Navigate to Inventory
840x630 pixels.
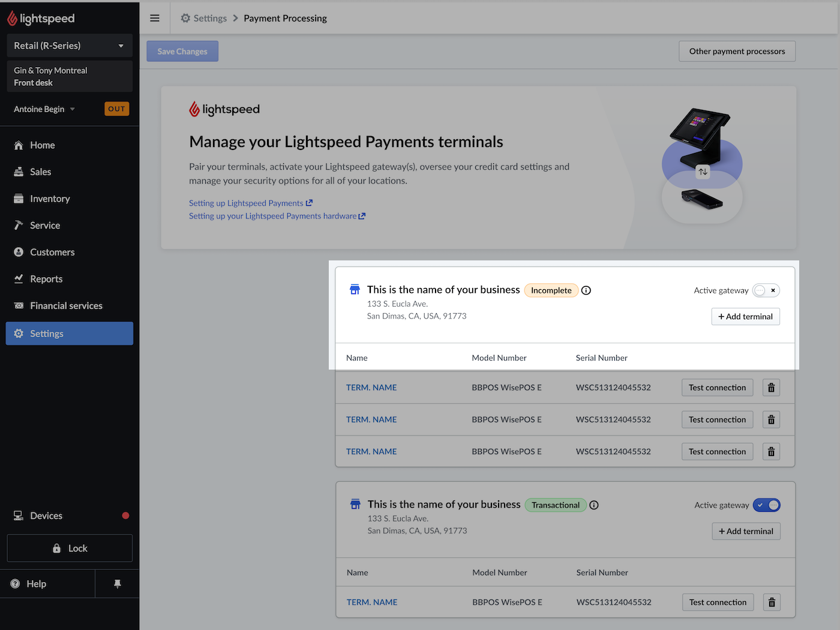(x=70, y=199)
